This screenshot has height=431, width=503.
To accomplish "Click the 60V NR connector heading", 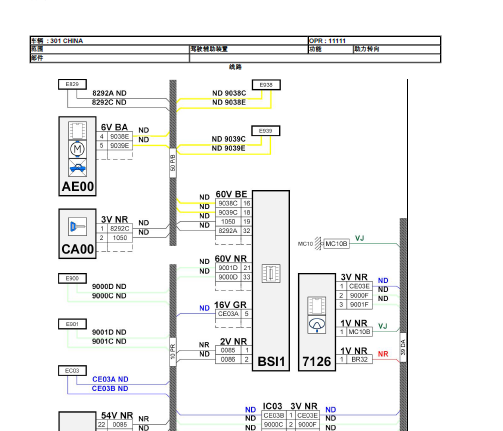I will pos(231,259).
